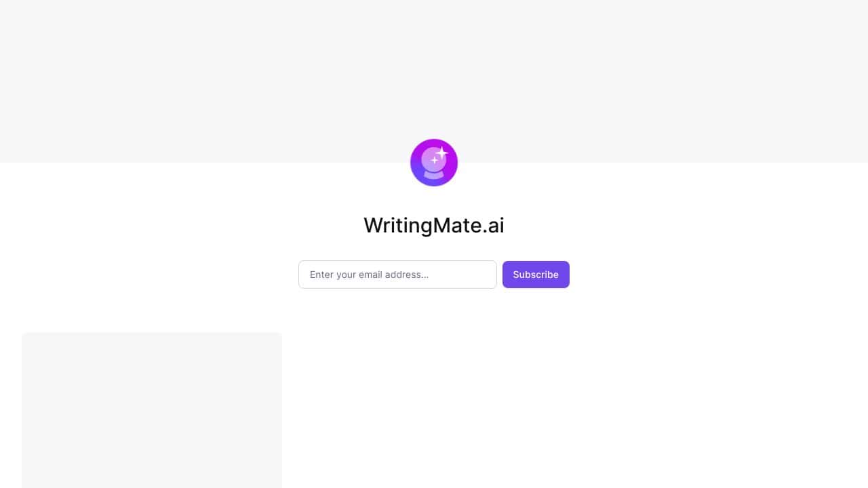The image size is (868, 488).
Task: Click the cover image placeholder banner
Action: [434, 81]
